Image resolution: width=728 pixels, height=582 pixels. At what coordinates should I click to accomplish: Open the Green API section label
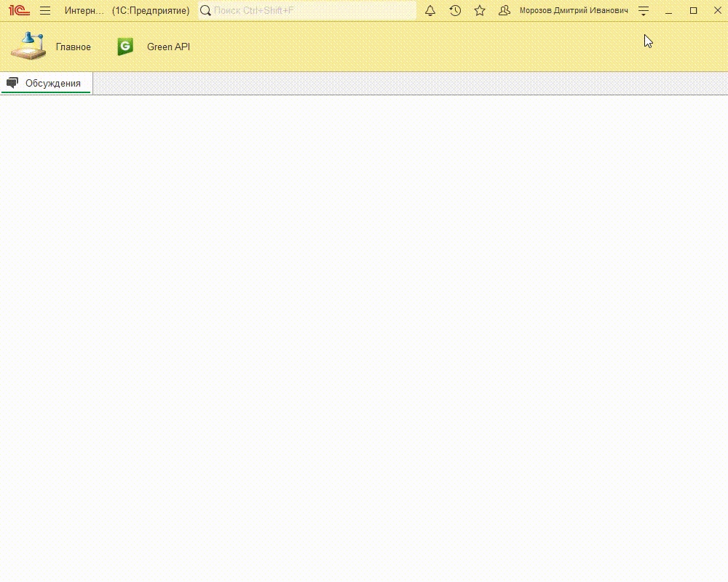[x=168, y=47]
